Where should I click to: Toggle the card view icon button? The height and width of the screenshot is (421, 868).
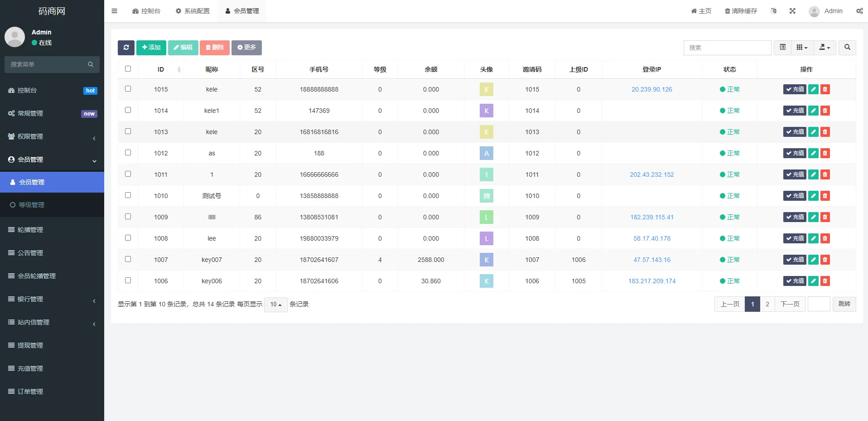point(782,48)
